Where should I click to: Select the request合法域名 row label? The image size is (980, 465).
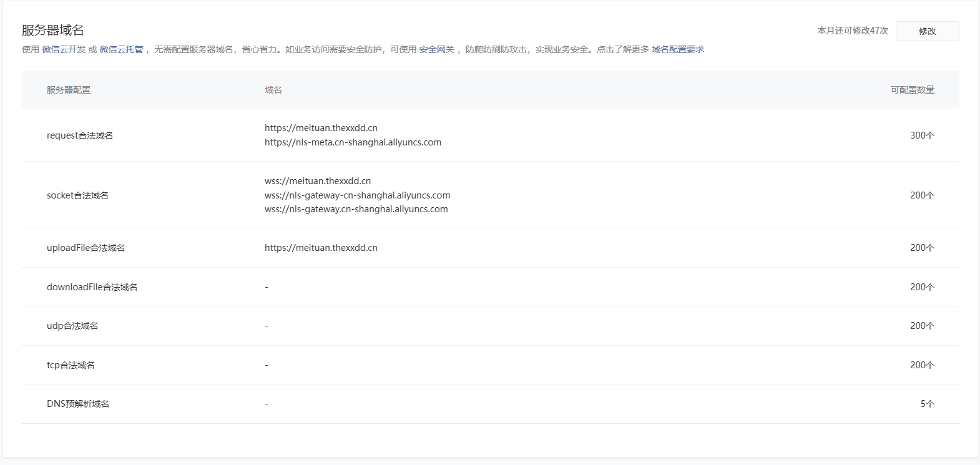click(80, 135)
